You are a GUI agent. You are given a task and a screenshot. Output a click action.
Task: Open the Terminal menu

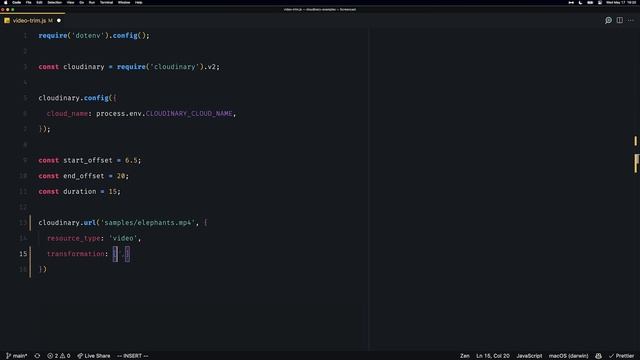(107, 2)
